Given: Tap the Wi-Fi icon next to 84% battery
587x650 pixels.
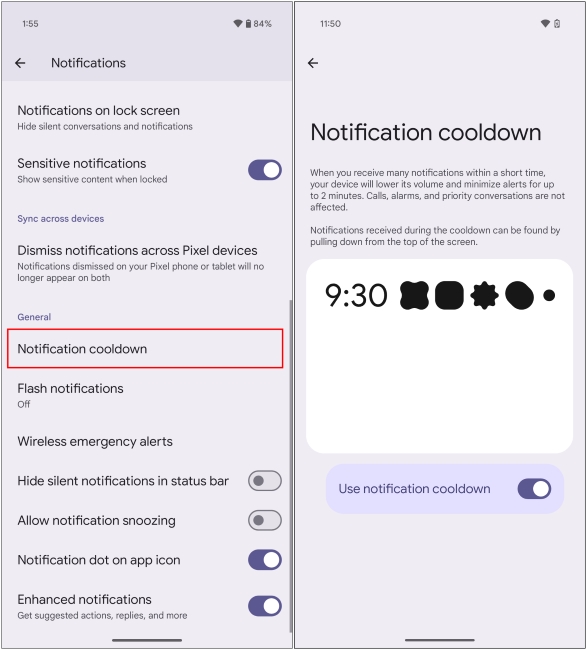Looking at the screenshot, I should pyautogui.click(x=238, y=24).
